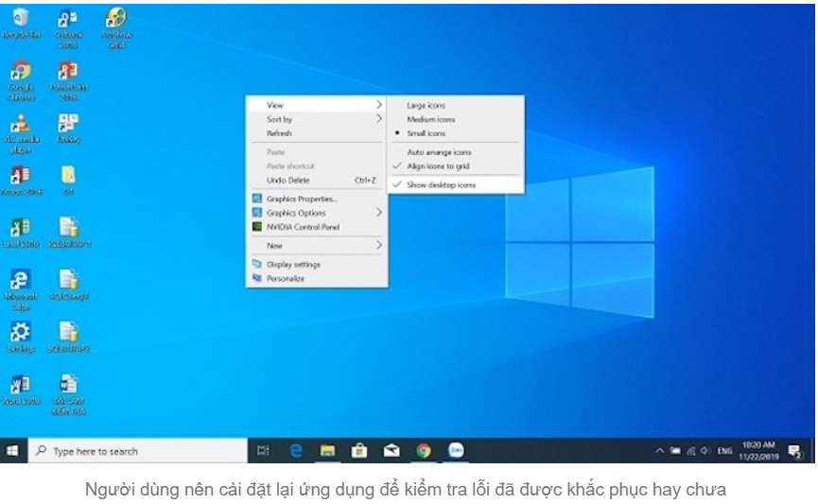Viewport: 818px width, 504px height.
Task: Enable Auto arrange icons option
Action: 439,152
